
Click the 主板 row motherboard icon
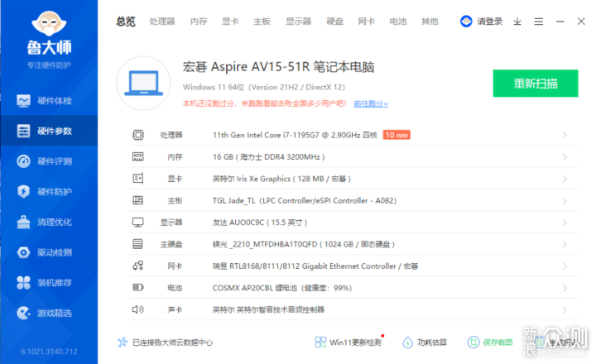click(138, 200)
